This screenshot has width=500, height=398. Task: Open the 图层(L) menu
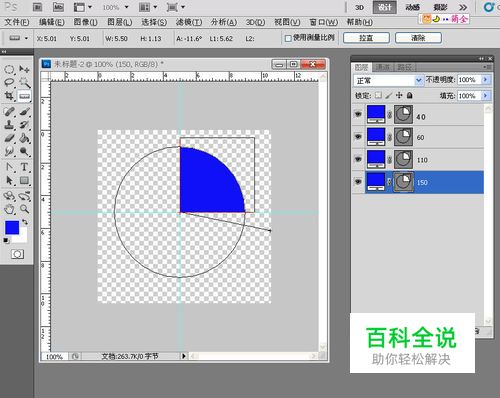[120, 22]
